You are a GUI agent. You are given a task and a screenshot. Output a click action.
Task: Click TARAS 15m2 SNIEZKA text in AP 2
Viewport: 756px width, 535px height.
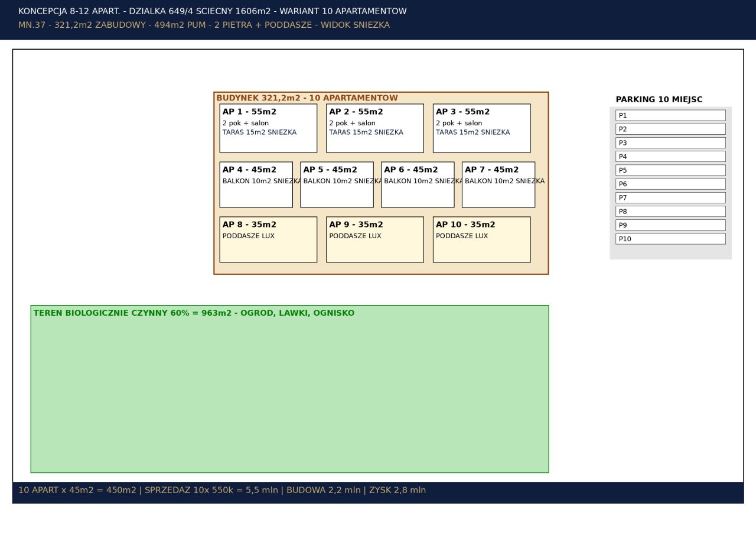366,132
